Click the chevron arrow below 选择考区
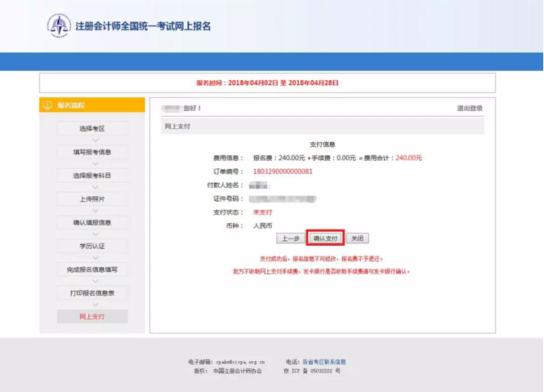The image size is (544, 392). (x=92, y=140)
